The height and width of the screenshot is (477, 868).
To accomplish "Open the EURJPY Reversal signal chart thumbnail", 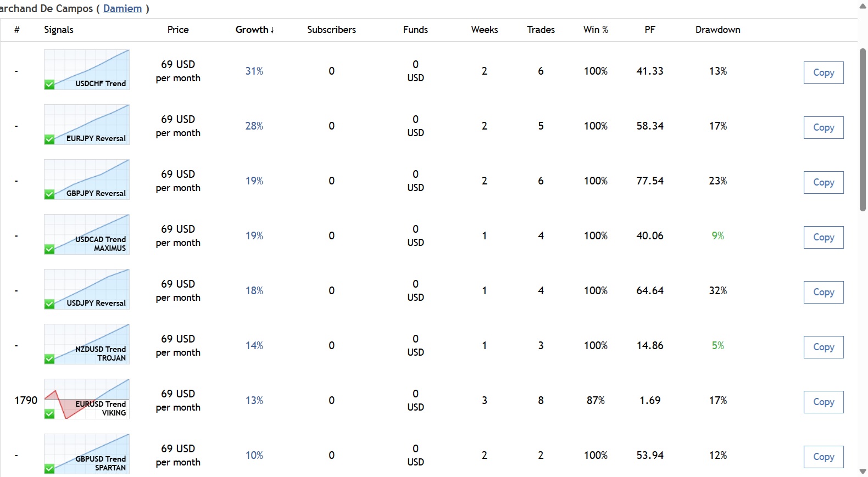I will click(x=87, y=124).
